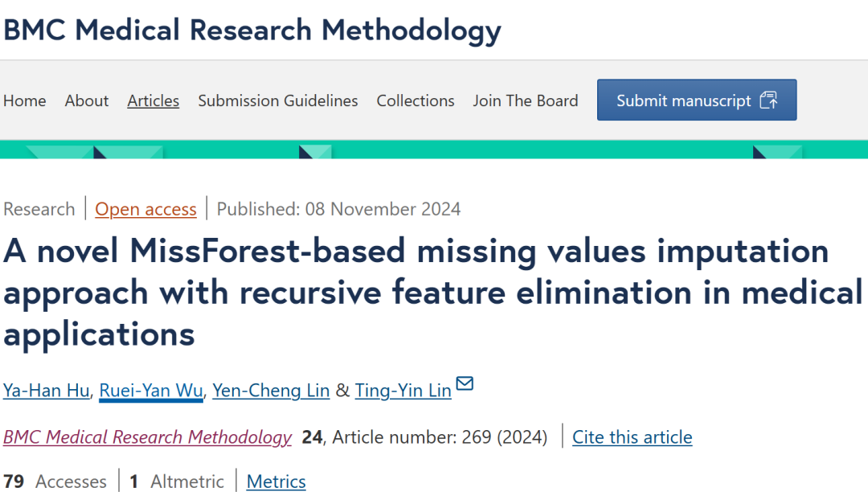
Task: Open the Home menu item
Action: click(25, 100)
